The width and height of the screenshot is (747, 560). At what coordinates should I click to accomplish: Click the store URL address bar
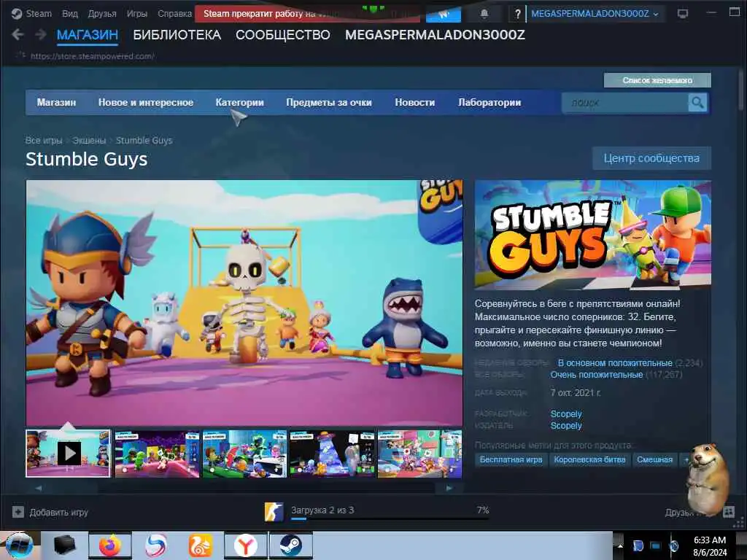point(92,56)
